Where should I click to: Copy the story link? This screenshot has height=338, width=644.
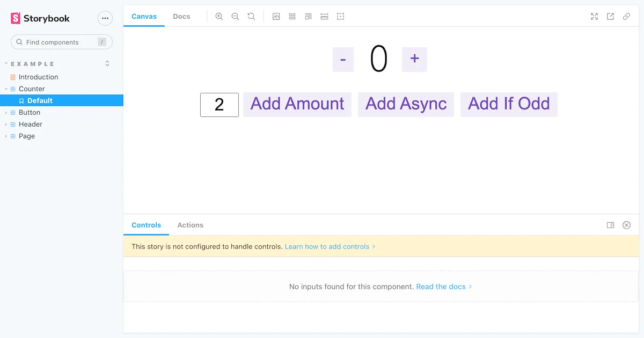point(626,16)
